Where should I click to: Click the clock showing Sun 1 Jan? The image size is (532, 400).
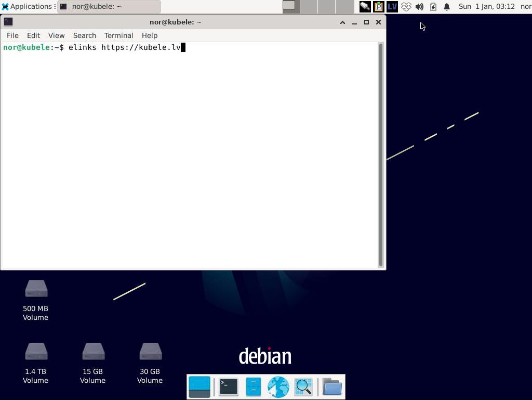[x=486, y=7]
